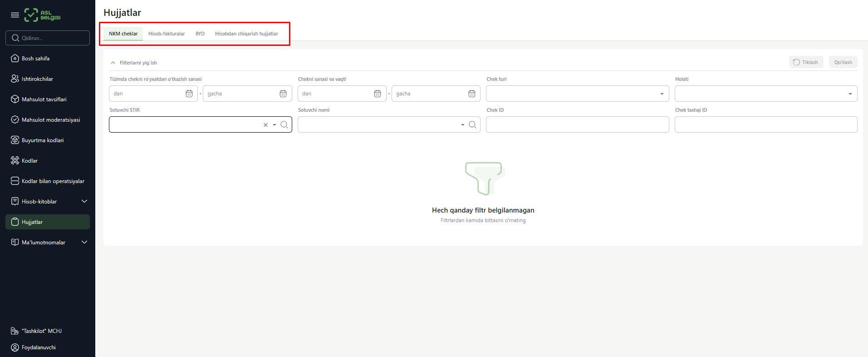Click the sidebar Qidiruv search box
Screen dimensions: 868x357
point(48,38)
